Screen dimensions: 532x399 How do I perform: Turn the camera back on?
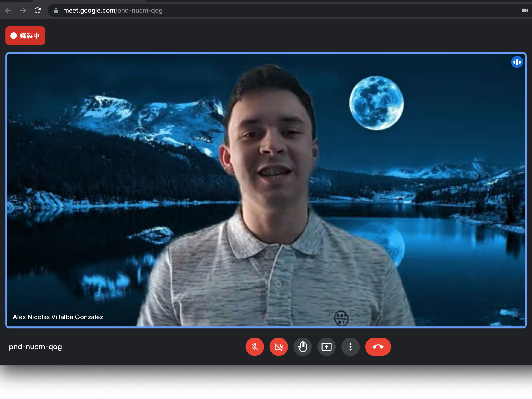click(x=279, y=347)
